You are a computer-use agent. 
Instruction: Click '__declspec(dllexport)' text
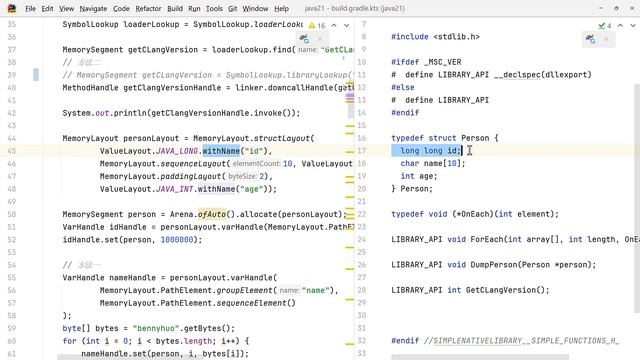[542, 75]
